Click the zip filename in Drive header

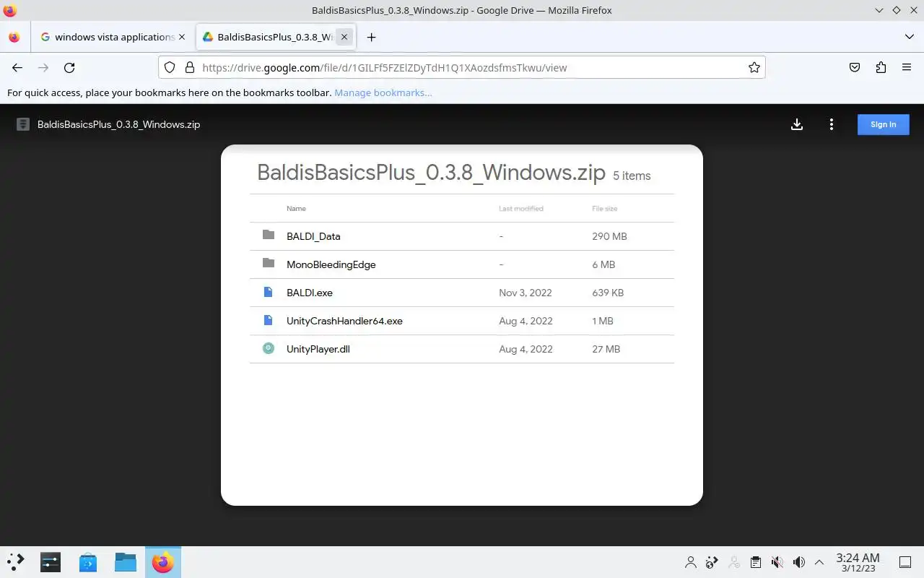(x=119, y=124)
